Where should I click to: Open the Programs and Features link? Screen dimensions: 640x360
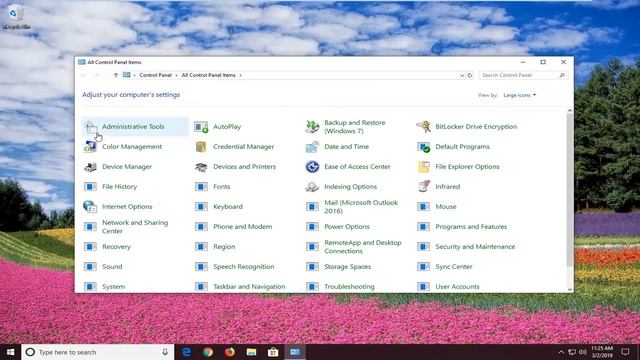[471, 227]
